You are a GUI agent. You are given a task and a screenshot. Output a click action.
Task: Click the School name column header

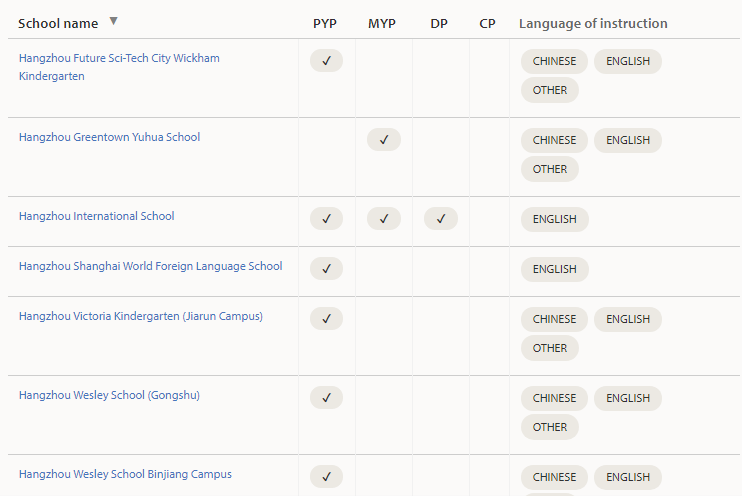click(58, 24)
